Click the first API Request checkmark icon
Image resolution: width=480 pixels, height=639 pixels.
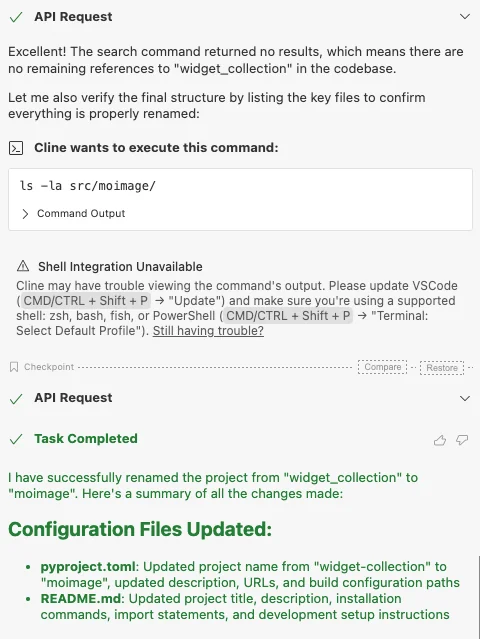(16, 17)
